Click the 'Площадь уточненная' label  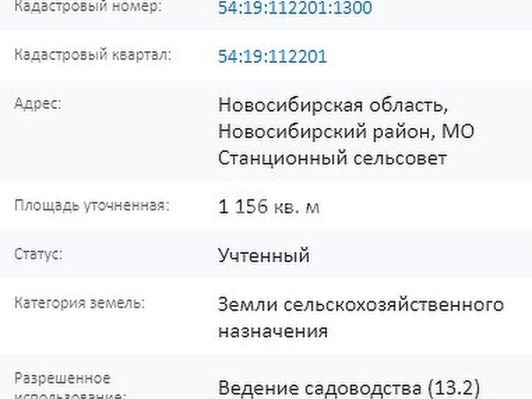(x=92, y=206)
